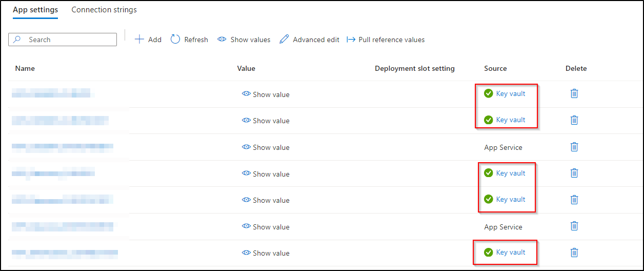
Task: Delete the last app setting row
Action: point(574,253)
